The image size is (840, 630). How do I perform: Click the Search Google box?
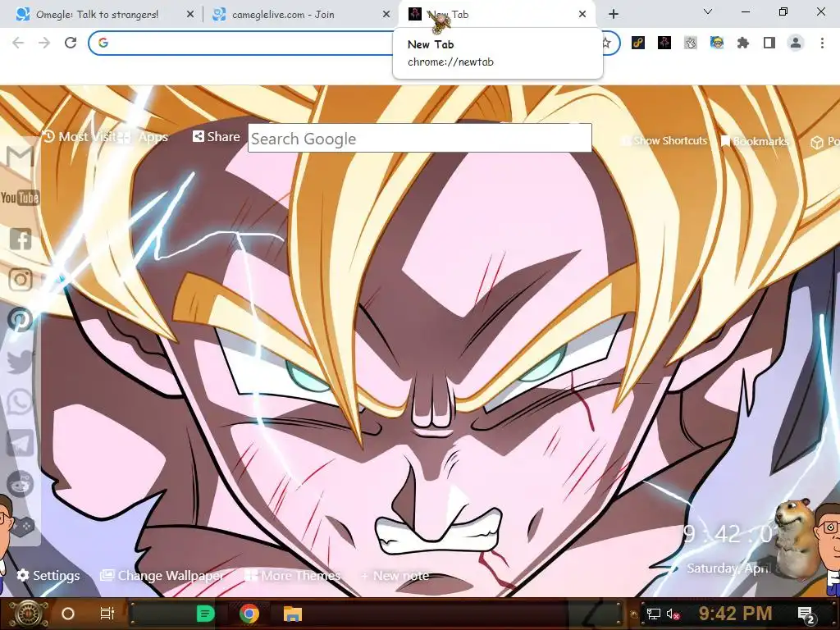pyautogui.click(x=419, y=138)
